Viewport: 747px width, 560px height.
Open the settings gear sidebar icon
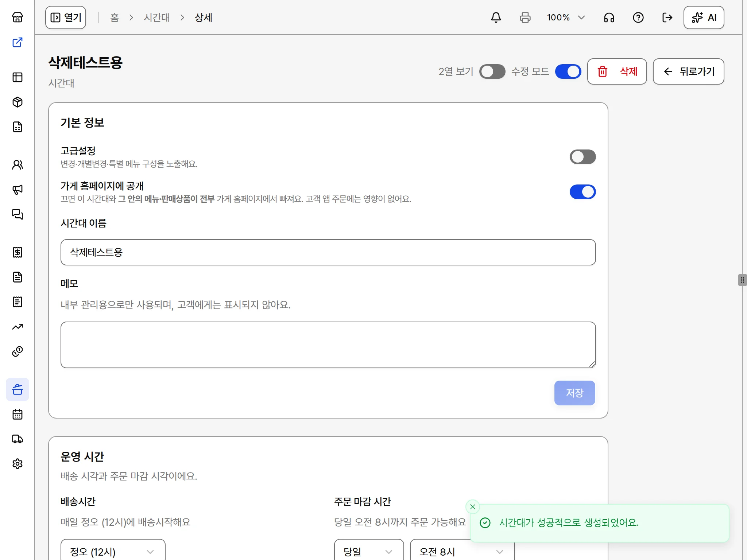tap(18, 464)
